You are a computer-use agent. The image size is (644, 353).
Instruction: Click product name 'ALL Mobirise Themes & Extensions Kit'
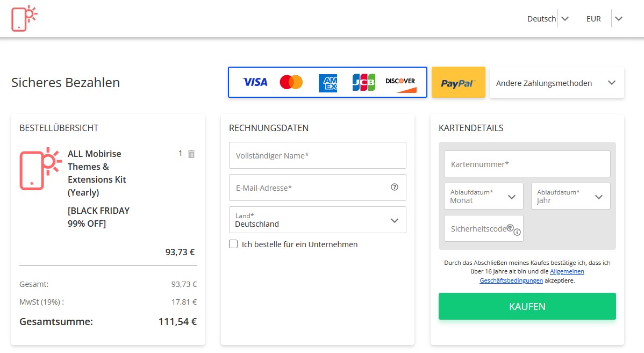[97, 173]
